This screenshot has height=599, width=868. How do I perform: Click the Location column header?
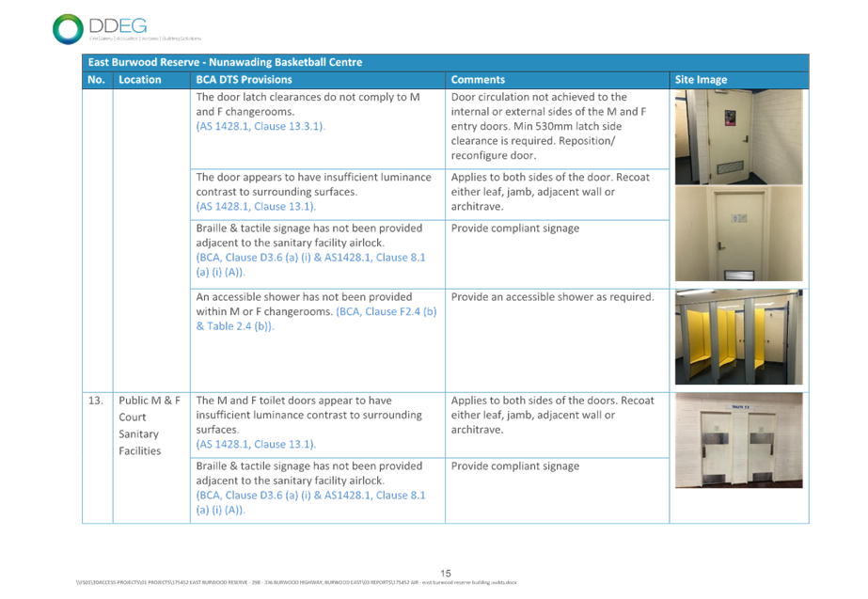coord(139,80)
